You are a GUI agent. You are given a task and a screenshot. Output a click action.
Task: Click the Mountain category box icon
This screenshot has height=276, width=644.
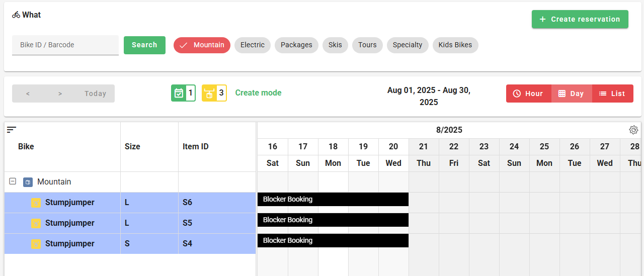pos(28,182)
